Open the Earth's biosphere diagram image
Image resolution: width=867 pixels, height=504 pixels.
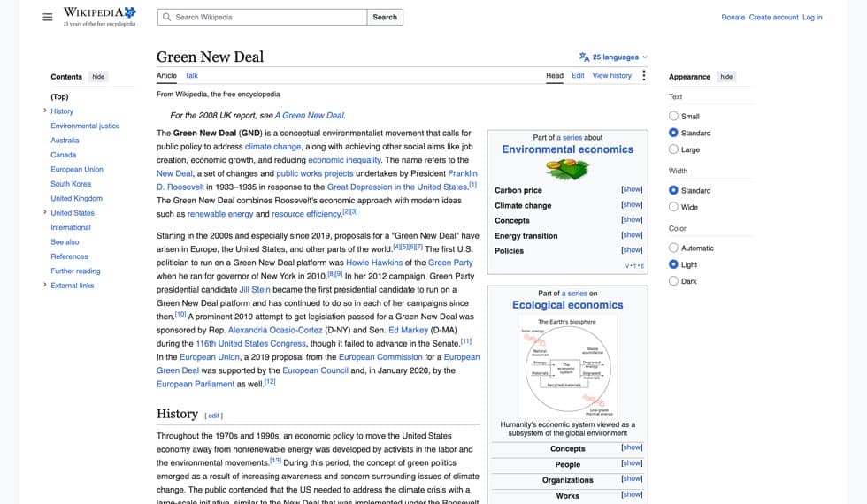(567, 368)
